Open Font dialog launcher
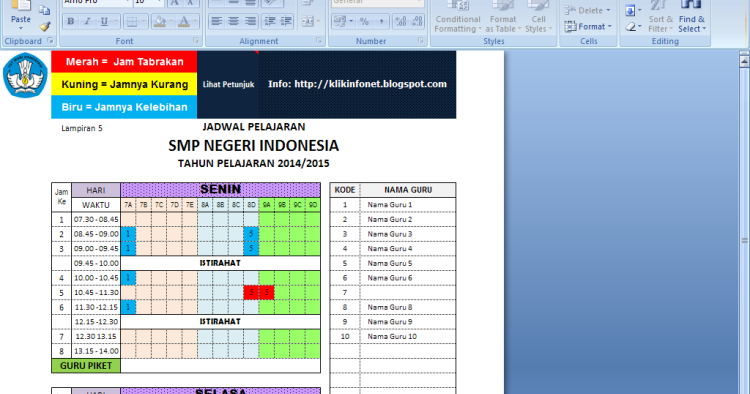750x394 pixels. (196, 41)
